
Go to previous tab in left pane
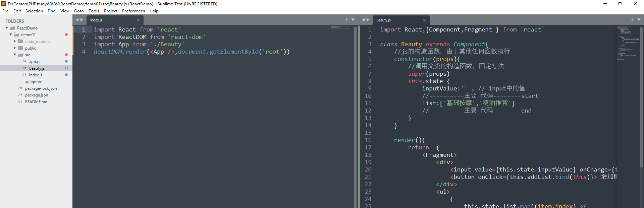click(x=77, y=20)
